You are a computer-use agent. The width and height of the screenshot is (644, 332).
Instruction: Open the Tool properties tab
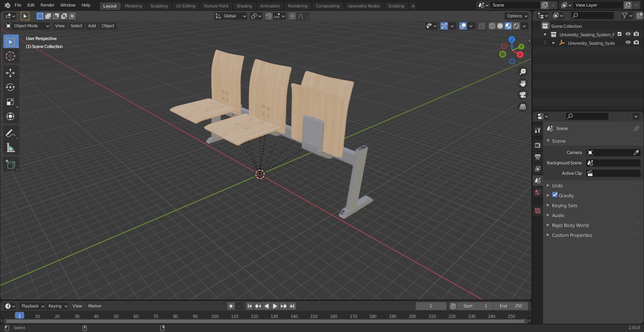[537, 130]
